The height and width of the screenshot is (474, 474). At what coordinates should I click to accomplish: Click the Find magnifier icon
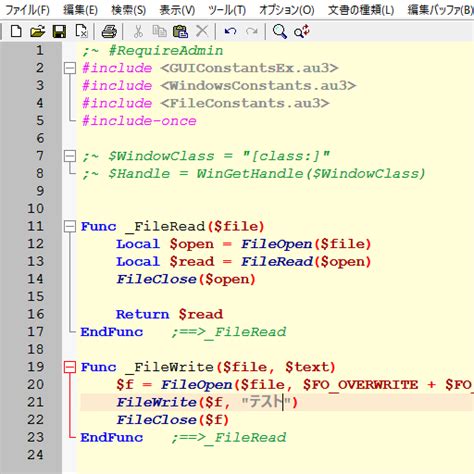click(280, 31)
